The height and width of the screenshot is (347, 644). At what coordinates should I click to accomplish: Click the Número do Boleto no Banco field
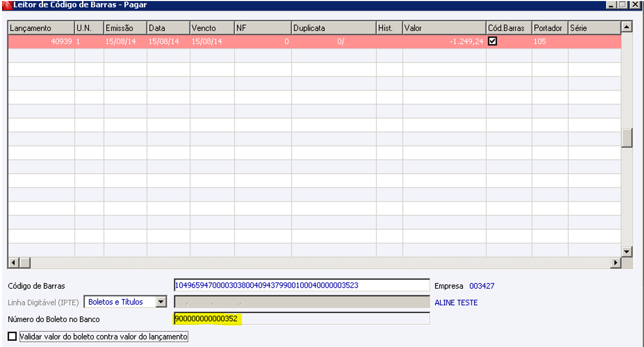(302, 319)
